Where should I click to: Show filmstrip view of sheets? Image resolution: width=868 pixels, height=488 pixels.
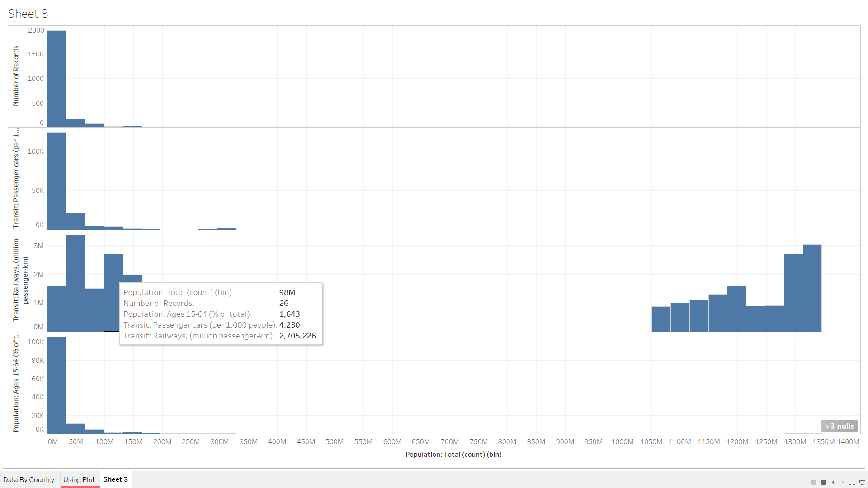tap(813, 482)
